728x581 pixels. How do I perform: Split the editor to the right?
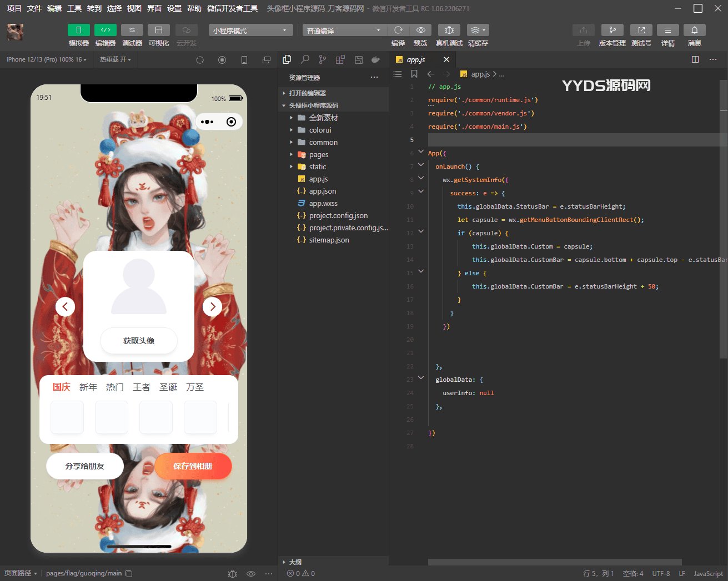click(695, 59)
